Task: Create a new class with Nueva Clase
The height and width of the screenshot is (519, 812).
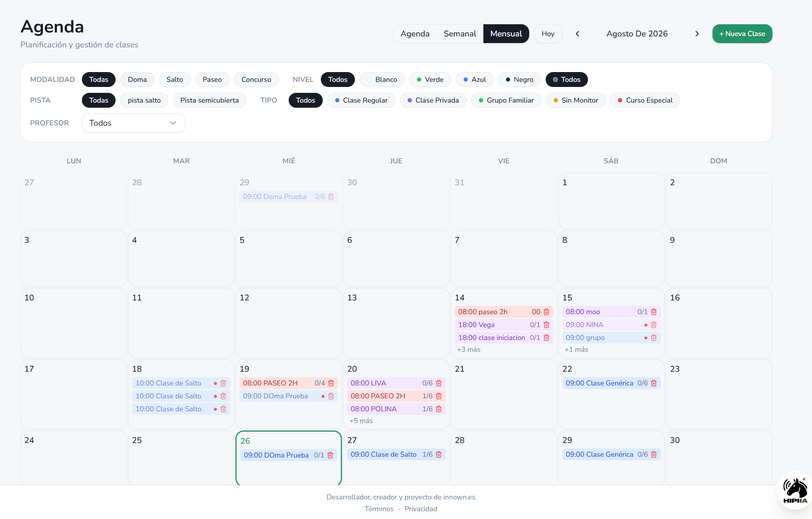Action: 742,34
